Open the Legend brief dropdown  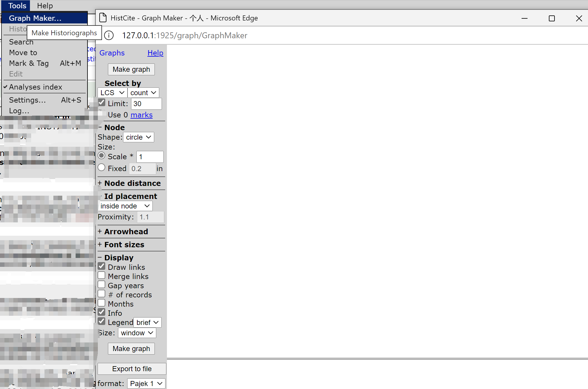[x=147, y=322]
